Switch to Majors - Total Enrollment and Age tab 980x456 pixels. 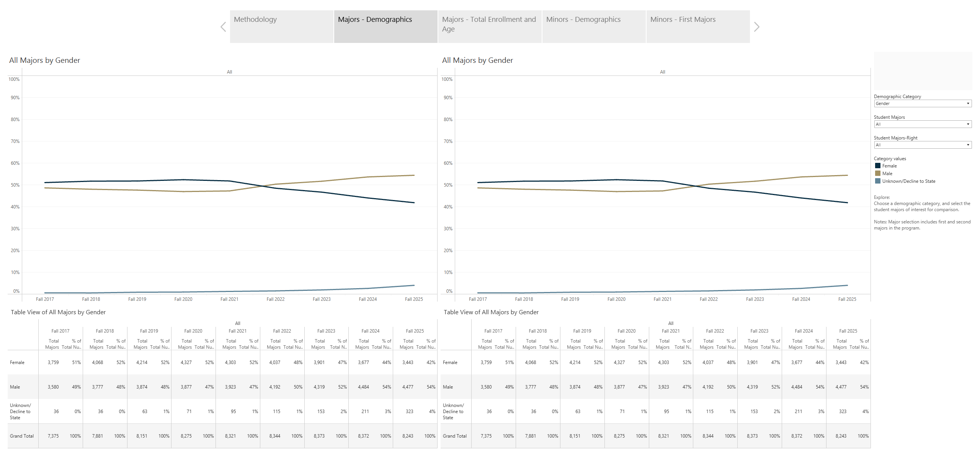click(489, 26)
